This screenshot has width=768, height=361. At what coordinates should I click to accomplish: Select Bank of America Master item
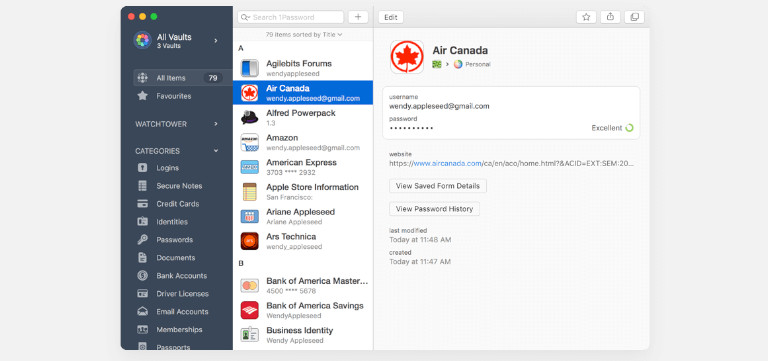tap(303, 286)
